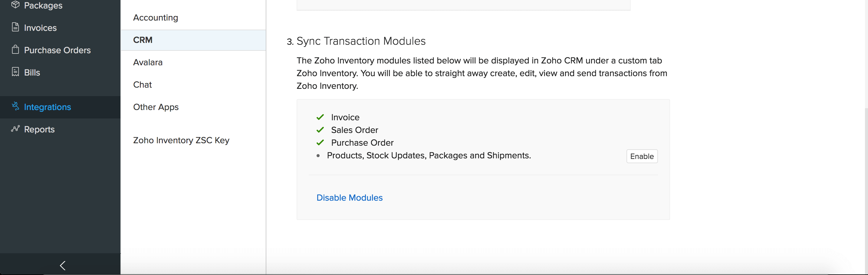Go to Reports in the sidebar
The image size is (868, 275).
(39, 129)
